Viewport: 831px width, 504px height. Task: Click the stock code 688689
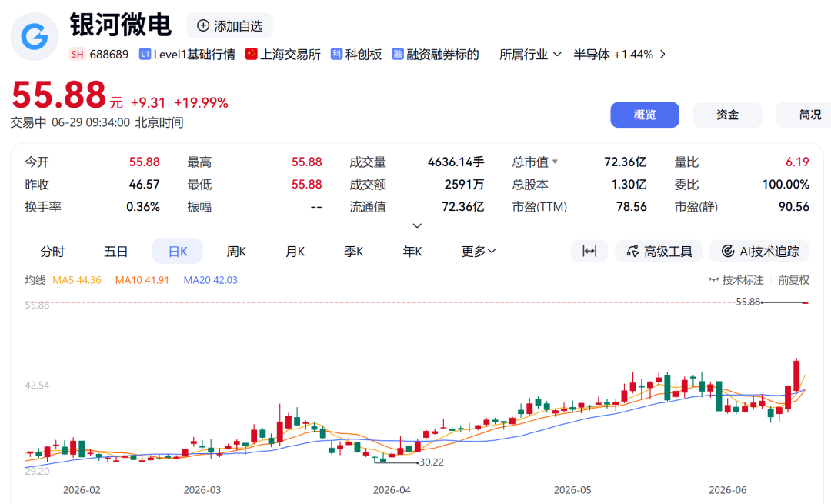tap(109, 54)
